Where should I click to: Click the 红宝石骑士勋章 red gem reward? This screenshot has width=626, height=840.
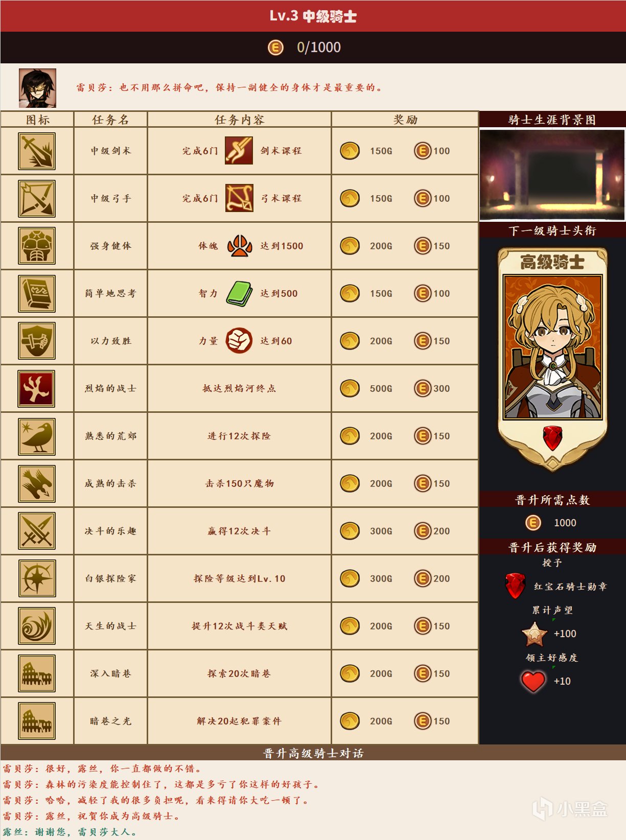(x=515, y=586)
